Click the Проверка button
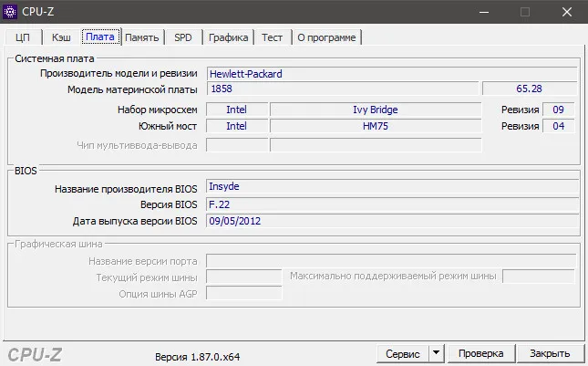This screenshot has height=366, width=588. tap(481, 353)
